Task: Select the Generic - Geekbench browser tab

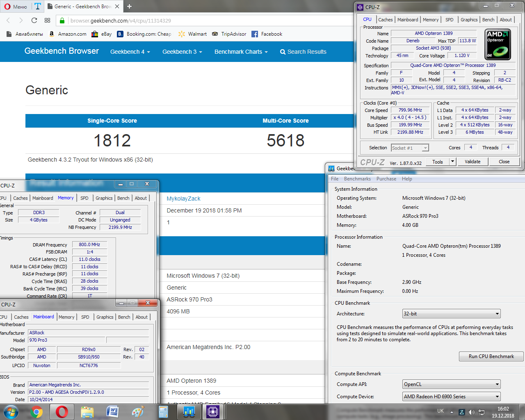Action: [83, 6]
